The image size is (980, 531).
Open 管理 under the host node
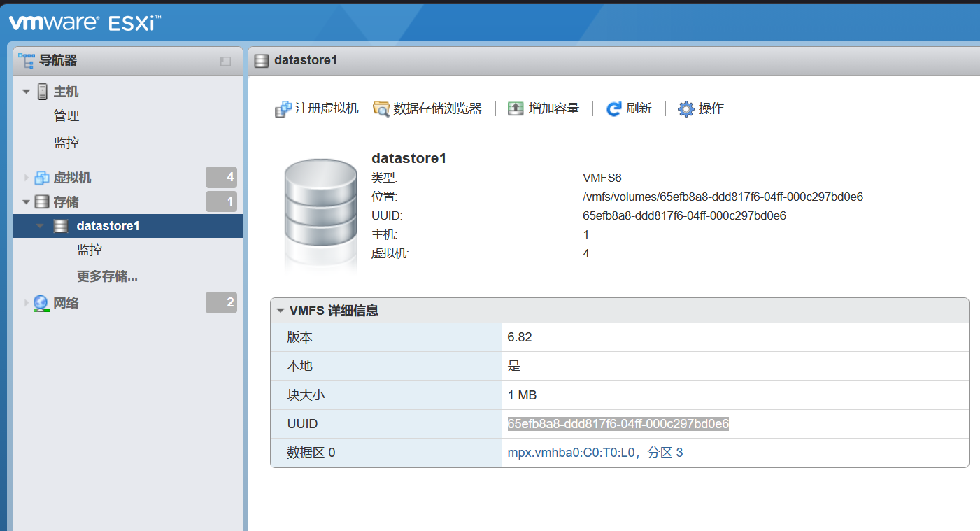(66, 116)
